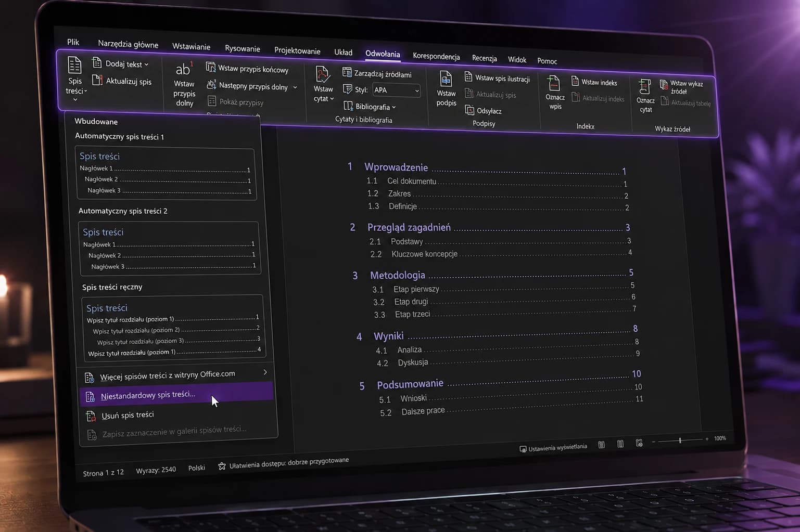Open the Spis treści table of contents button
This screenshot has width=800, height=532.
pos(75,79)
